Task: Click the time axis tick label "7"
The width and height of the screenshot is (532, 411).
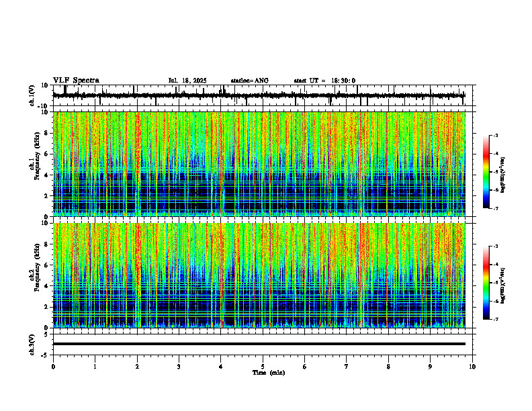Action: [x=347, y=367]
